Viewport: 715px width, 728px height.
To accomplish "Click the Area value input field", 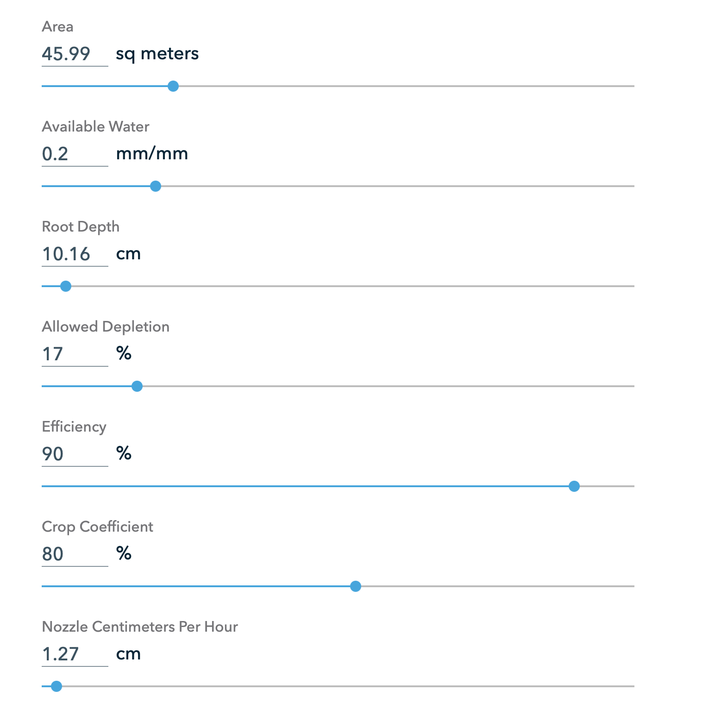I will tap(75, 54).
